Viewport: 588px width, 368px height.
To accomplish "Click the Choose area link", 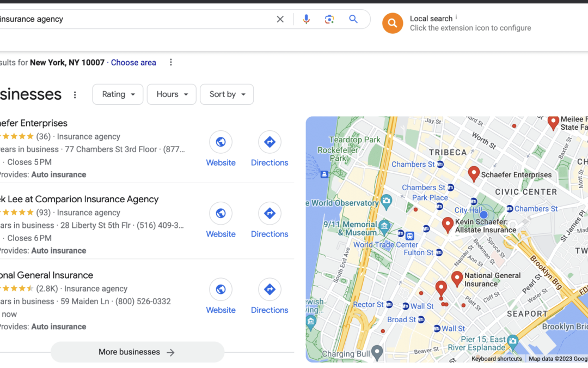I will (133, 63).
